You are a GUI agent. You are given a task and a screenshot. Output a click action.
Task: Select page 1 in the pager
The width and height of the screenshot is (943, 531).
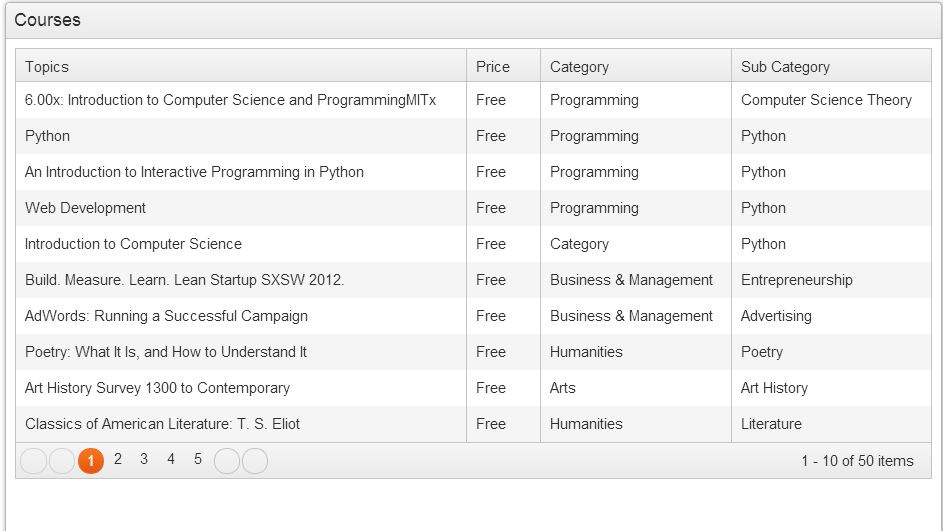(91, 461)
